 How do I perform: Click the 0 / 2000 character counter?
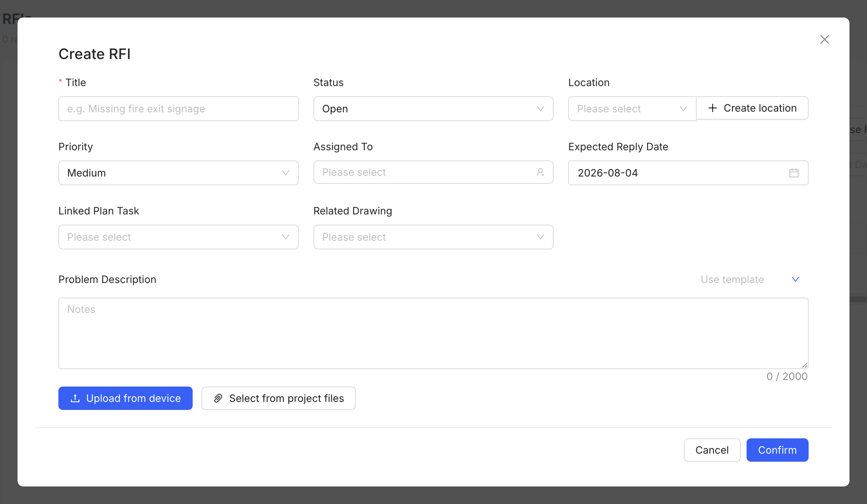(x=787, y=376)
